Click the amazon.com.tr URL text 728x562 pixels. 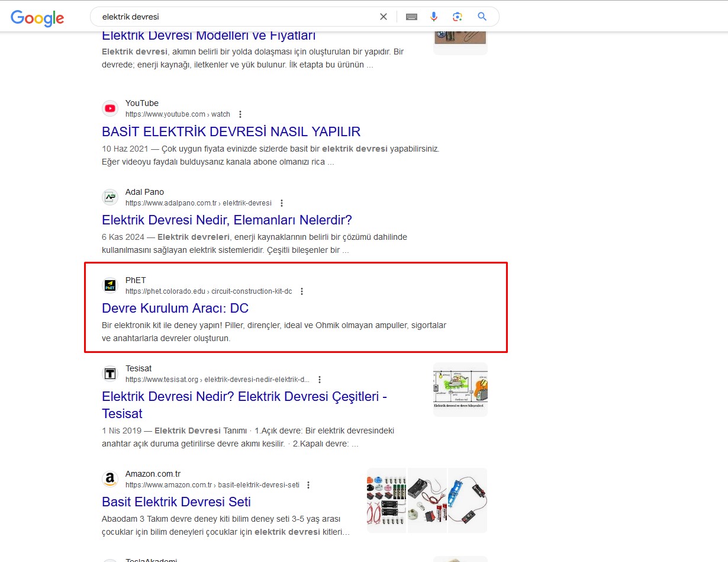212,485
